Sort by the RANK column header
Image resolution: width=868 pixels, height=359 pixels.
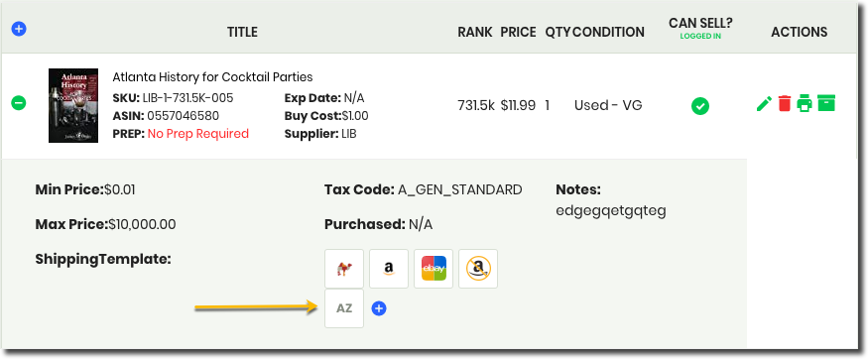point(475,32)
